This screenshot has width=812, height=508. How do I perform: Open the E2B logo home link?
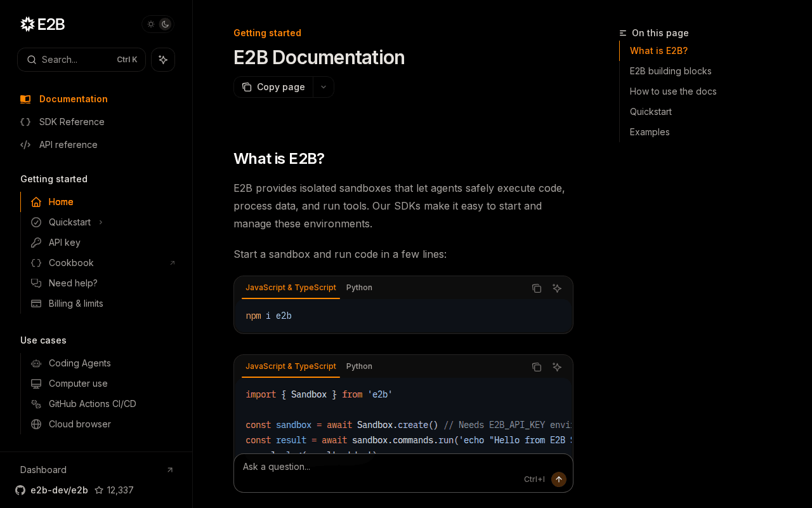pos(43,24)
